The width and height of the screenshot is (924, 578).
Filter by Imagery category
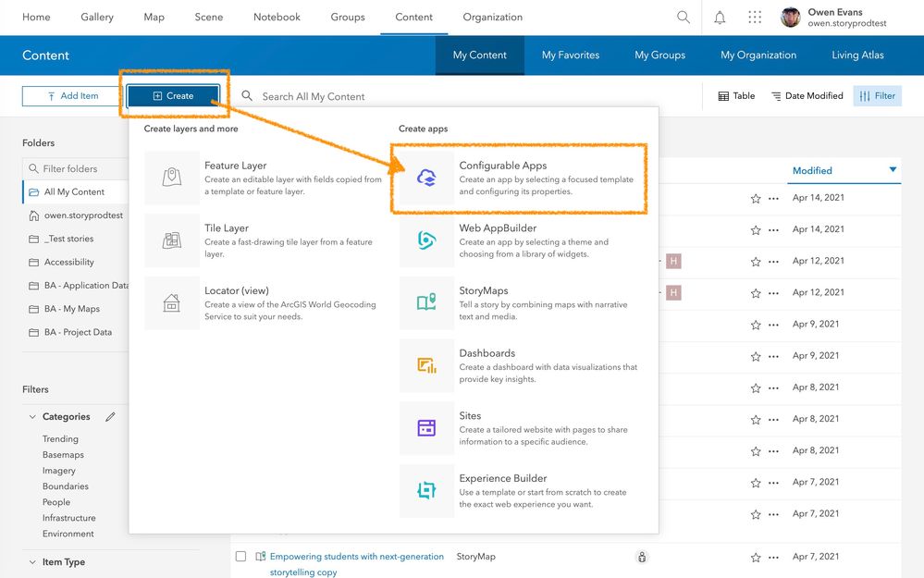59,471
